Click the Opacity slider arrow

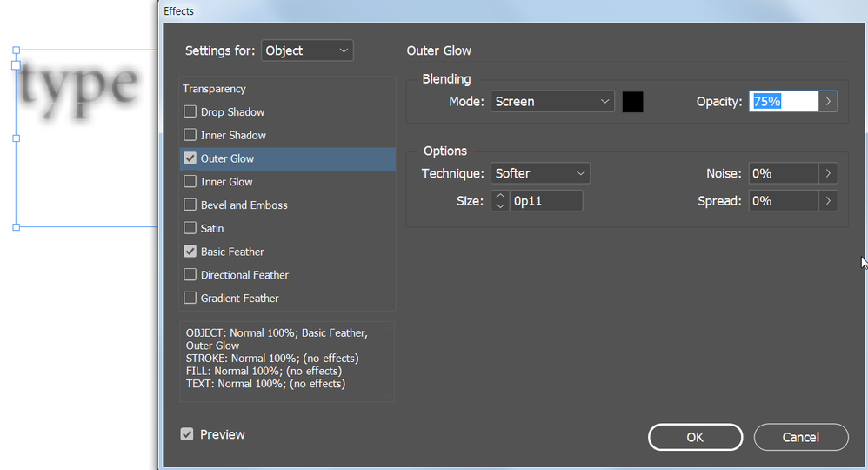pyautogui.click(x=828, y=102)
